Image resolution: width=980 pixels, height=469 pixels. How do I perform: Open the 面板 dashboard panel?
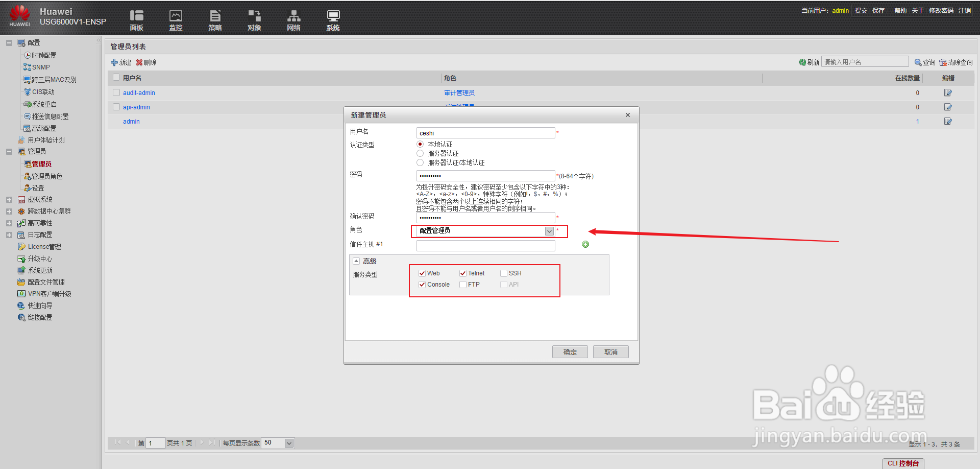pos(136,19)
